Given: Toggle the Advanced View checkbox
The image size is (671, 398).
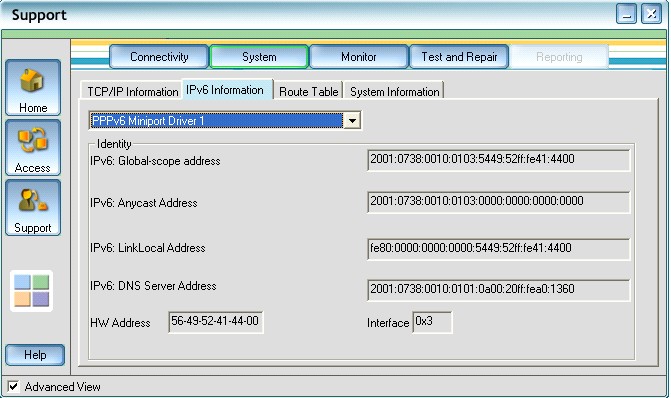Looking at the screenshot, I should click(13, 386).
